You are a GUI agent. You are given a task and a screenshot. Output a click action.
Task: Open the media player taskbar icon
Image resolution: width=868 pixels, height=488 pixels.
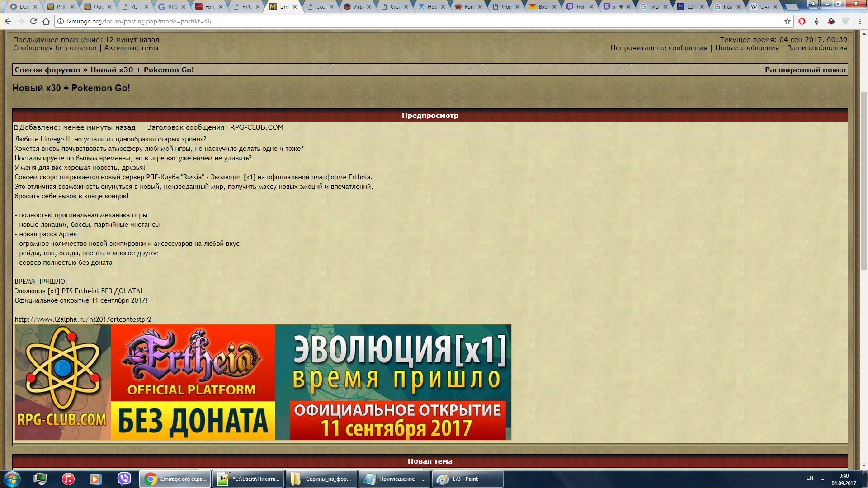point(96,479)
